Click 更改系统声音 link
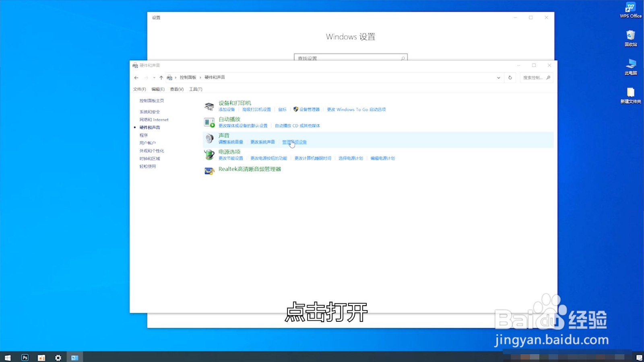Viewport: 644px width, 362px height. pos(262,142)
